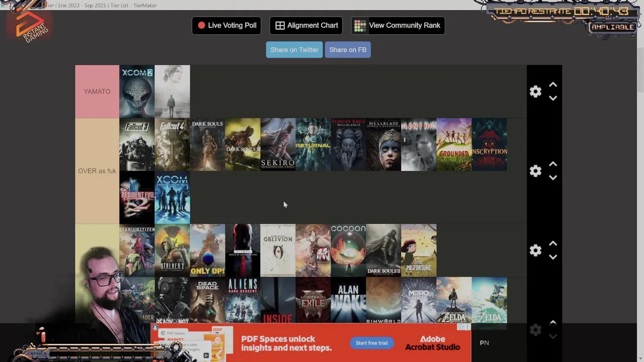Screen dimensions: 644x362
Task: Select Fallout 4 cover
Action: tap(172, 145)
